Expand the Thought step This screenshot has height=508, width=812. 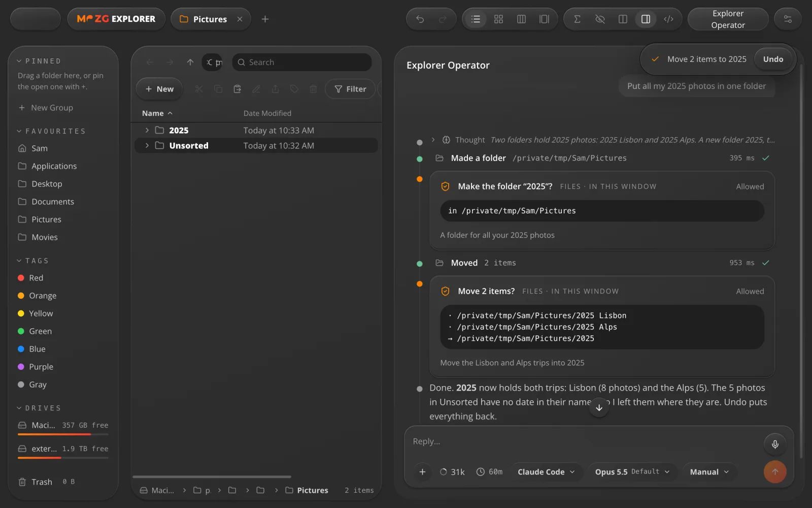(433, 140)
